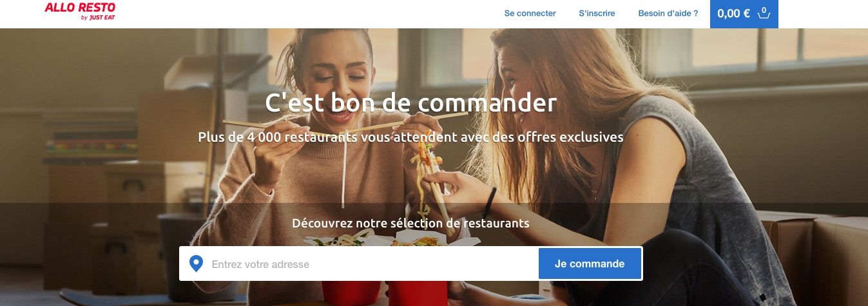
Task: Click the noodles held by chopsticks
Action: pos(427,174)
